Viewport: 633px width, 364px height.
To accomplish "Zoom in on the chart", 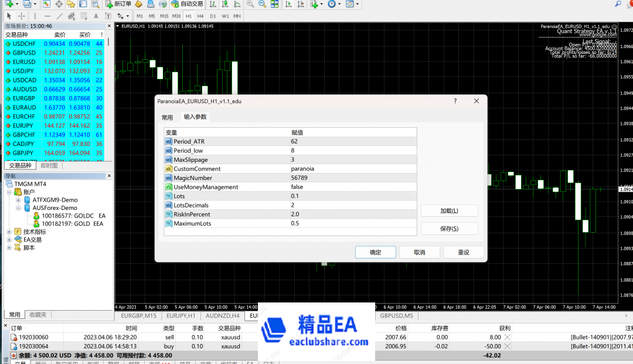I will 250,5.
